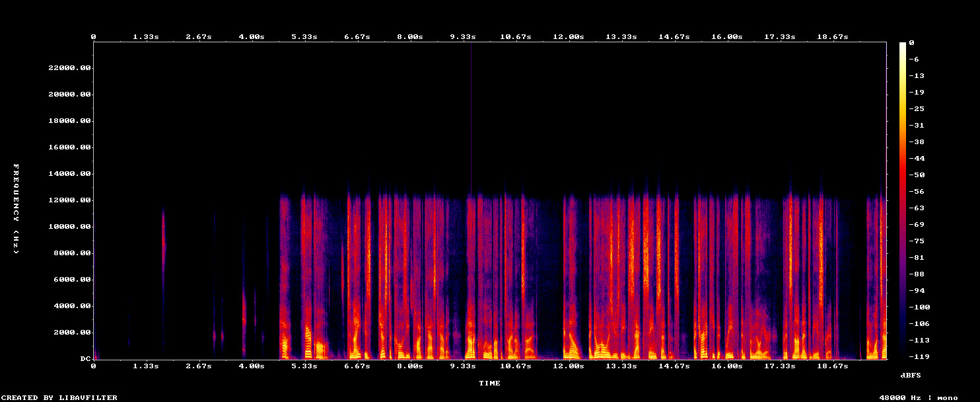Click the DC frequency label
This screenshot has width=980, height=402.
85,359
